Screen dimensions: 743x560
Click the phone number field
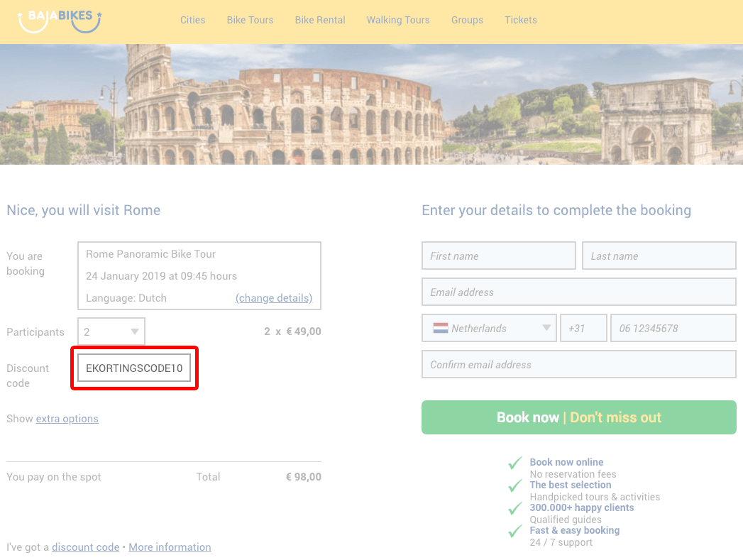[x=673, y=328]
